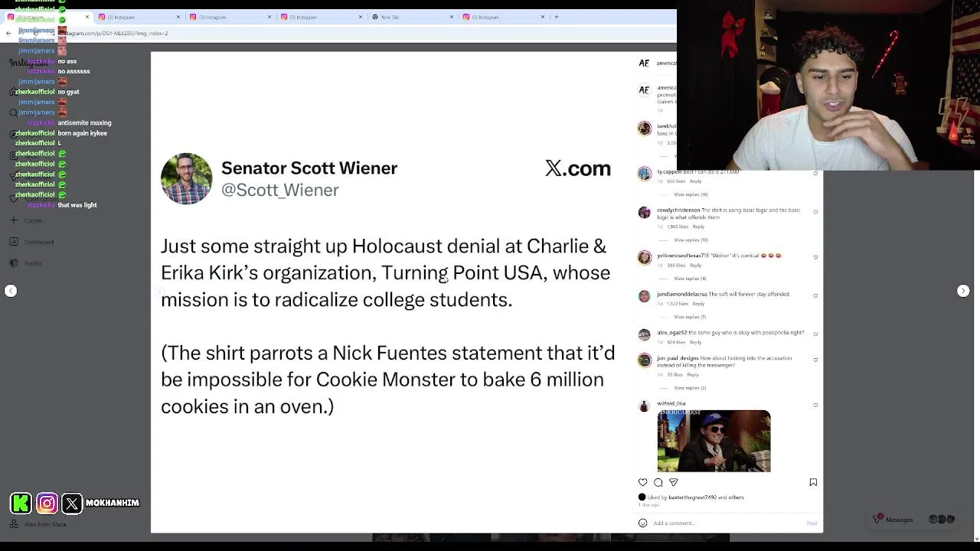Click the Instagram logo in the stream overlay
Screen dimensions: 980x551
pos(47,503)
